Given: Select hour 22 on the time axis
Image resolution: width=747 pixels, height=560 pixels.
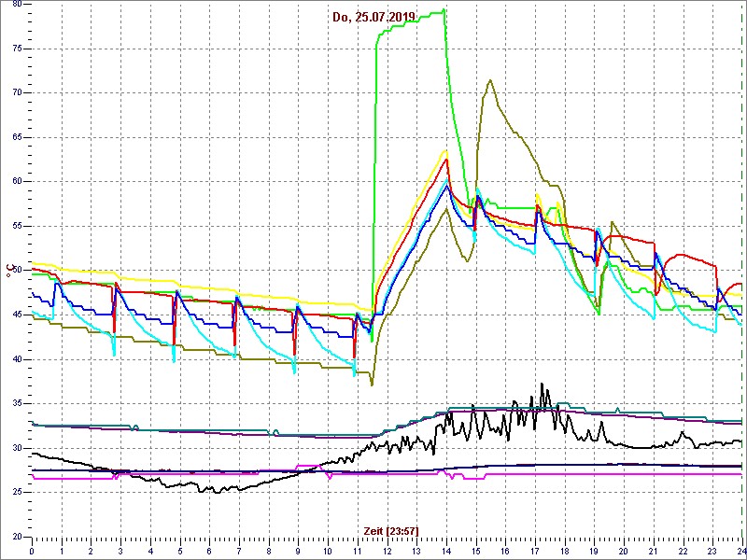Looking at the screenshot, I should [x=683, y=551].
